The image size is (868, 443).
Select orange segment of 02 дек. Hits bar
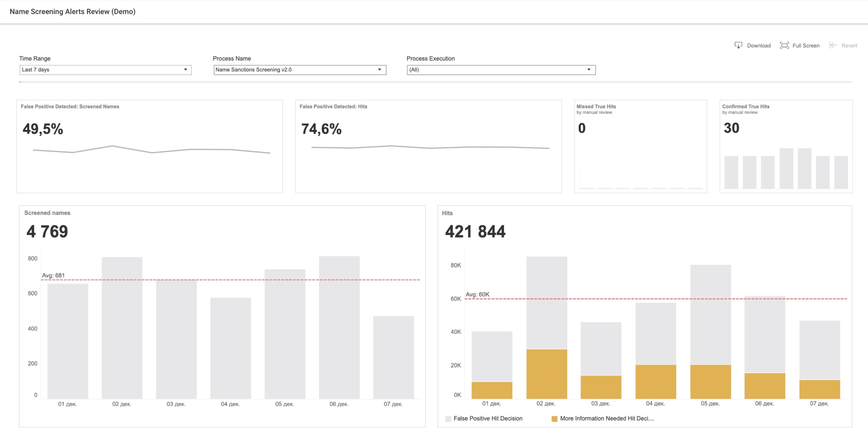pyautogui.click(x=546, y=374)
